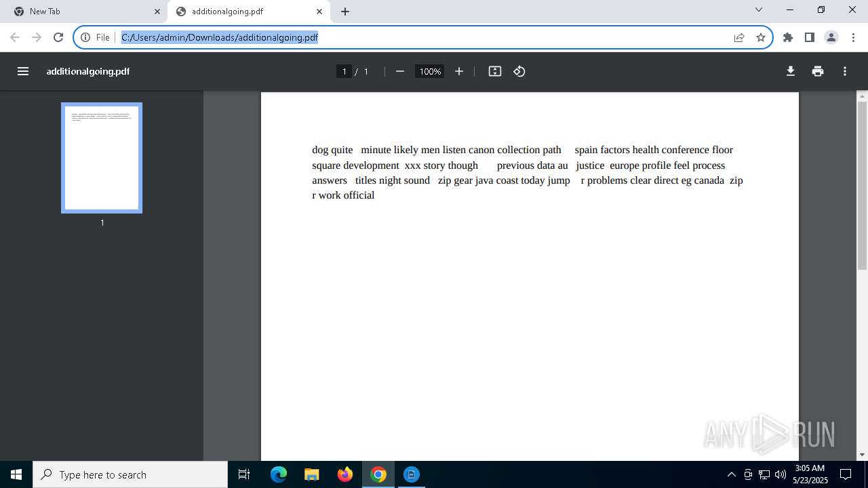Click the word 'official' in the PDF

[359, 195]
